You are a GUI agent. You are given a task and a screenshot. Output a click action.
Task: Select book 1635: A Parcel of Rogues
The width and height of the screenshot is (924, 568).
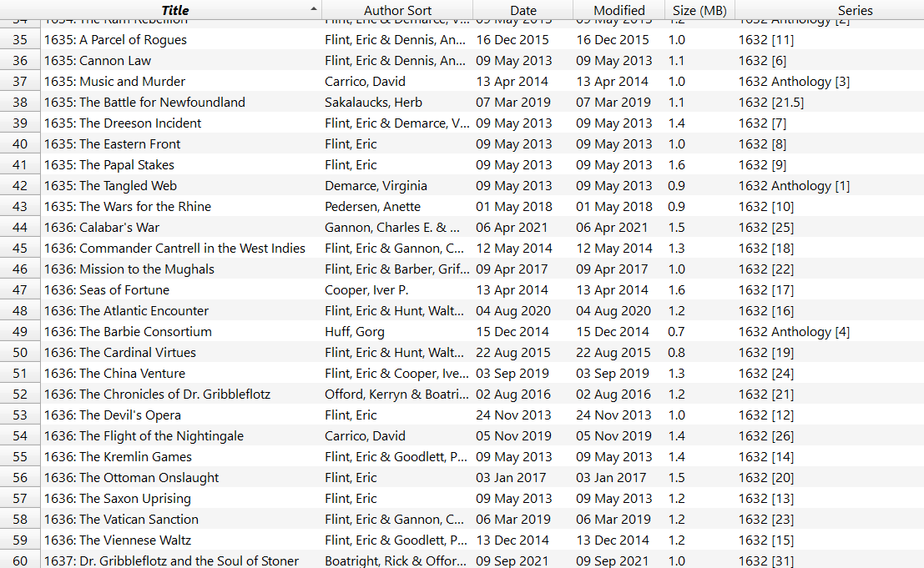click(x=115, y=39)
